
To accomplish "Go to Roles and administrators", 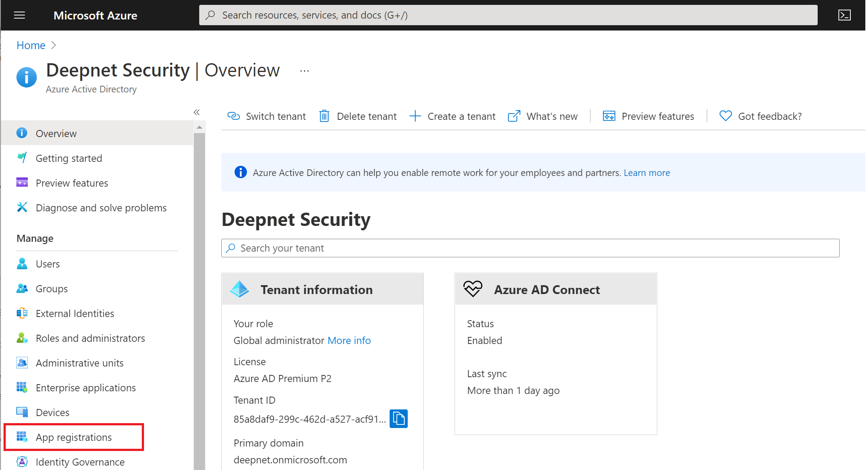I will 90,338.
